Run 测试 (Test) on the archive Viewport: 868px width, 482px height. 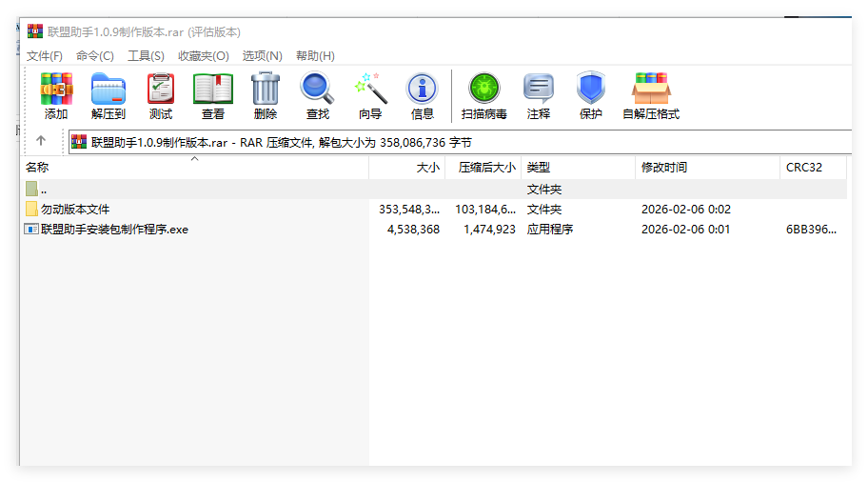(x=161, y=89)
